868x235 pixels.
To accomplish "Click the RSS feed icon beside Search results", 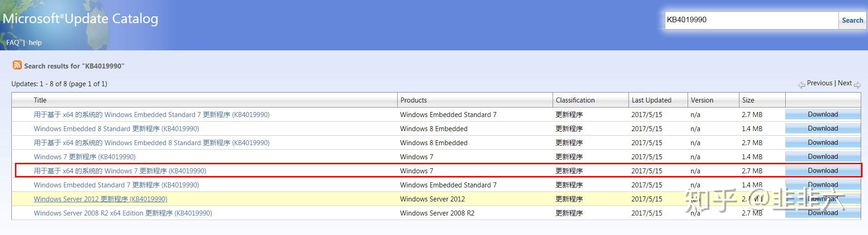I will click(x=17, y=65).
